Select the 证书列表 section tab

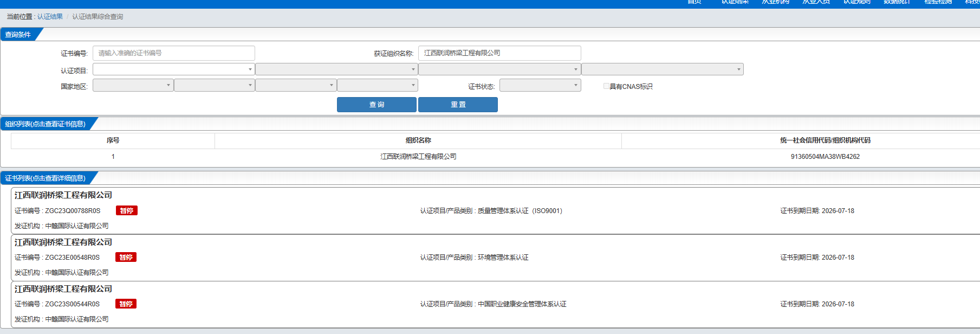(x=45, y=178)
